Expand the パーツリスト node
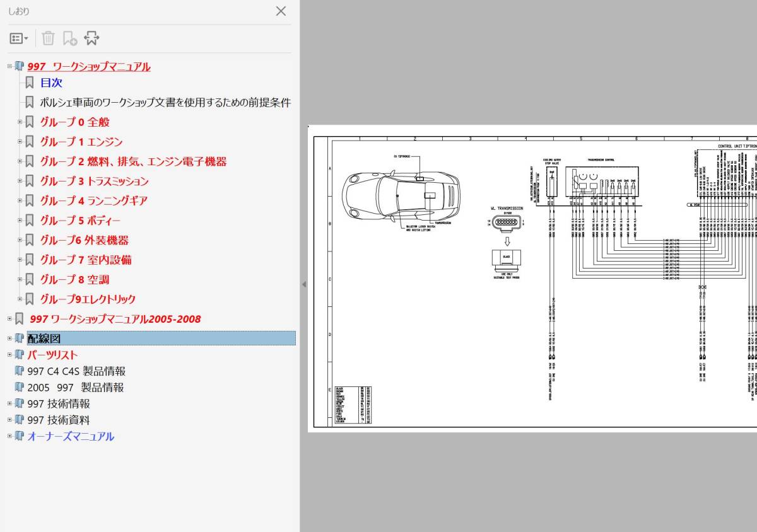Image resolution: width=757 pixels, height=532 pixels. [x=9, y=354]
